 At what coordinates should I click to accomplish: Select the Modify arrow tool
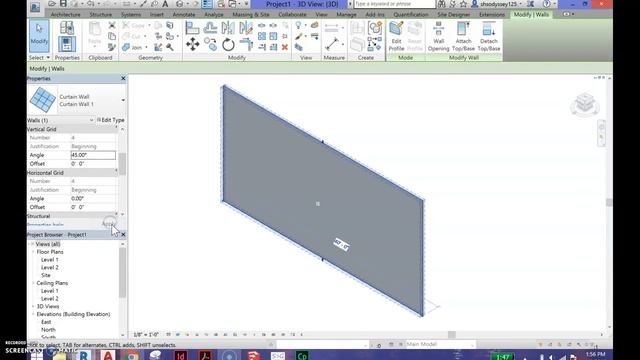(39, 36)
